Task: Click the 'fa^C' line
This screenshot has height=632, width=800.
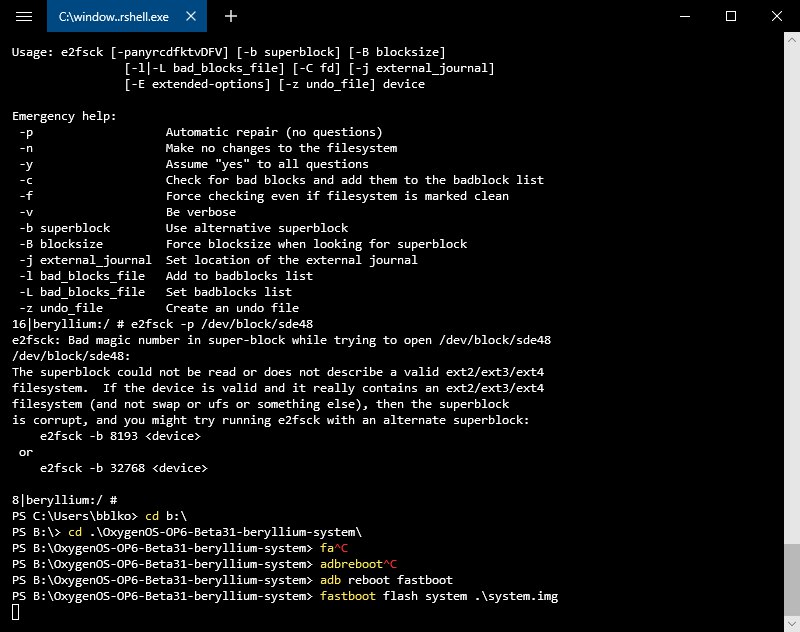Action: tap(334, 548)
